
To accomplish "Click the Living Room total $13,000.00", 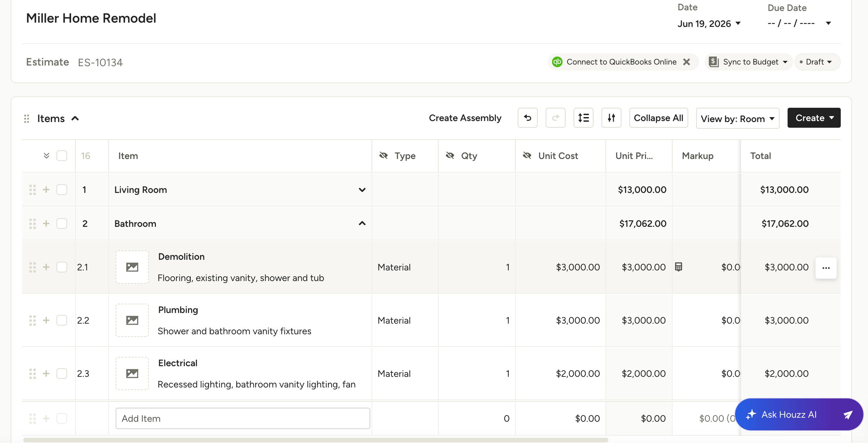I will [x=784, y=190].
